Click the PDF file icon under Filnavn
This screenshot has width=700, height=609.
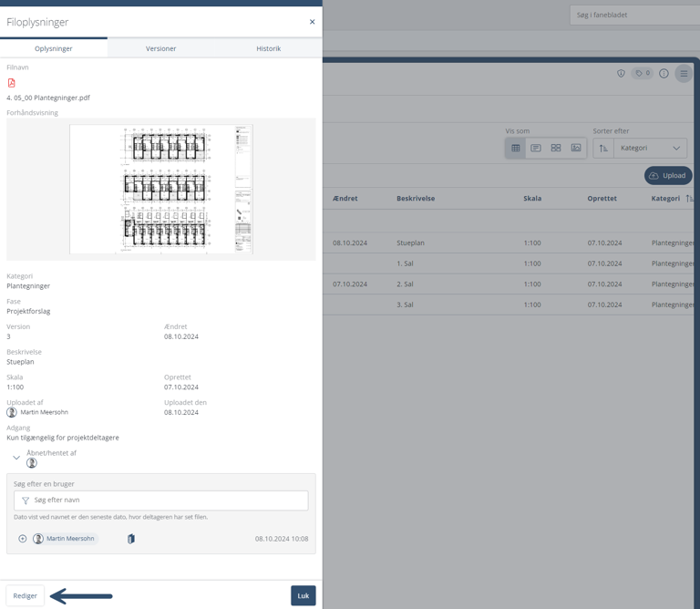12,83
